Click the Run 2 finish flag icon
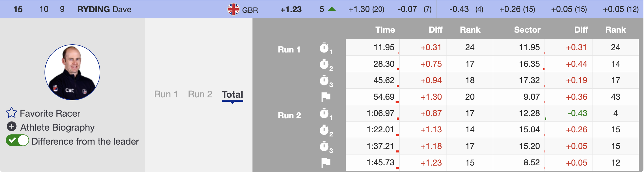The height and width of the screenshot is (172, 644). [325, 163]
